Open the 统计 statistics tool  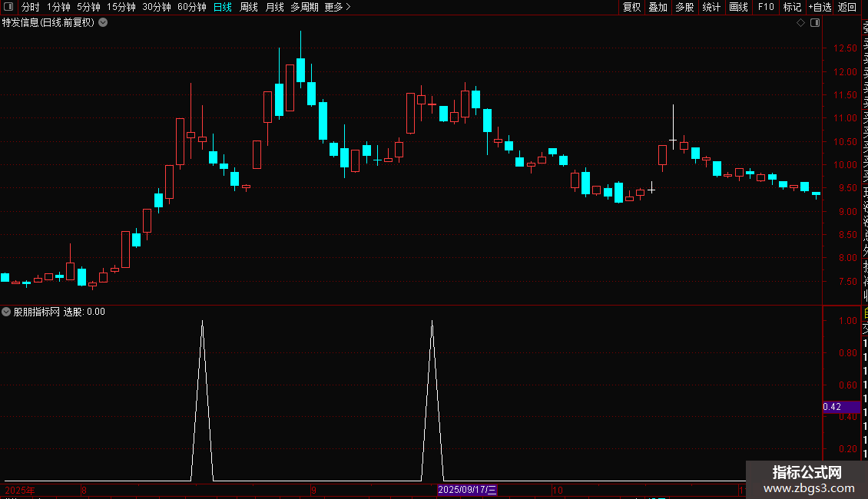pyautogui.click(x=711, y=7)
